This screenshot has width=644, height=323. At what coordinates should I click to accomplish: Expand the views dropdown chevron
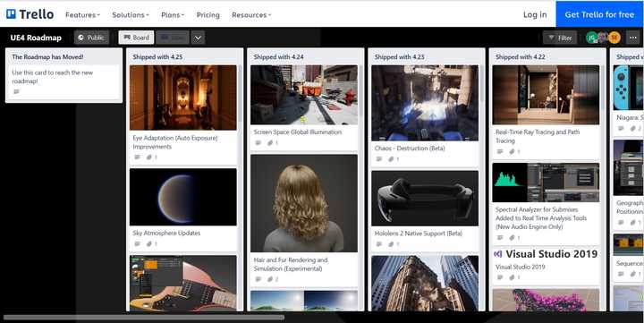click(x=198, y=38)
